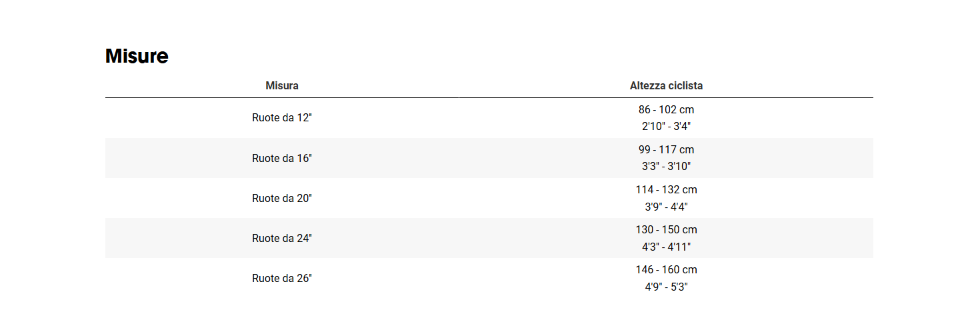Click the Ruote da 12" size cell

pyautogui.click(x=282, y=118)
